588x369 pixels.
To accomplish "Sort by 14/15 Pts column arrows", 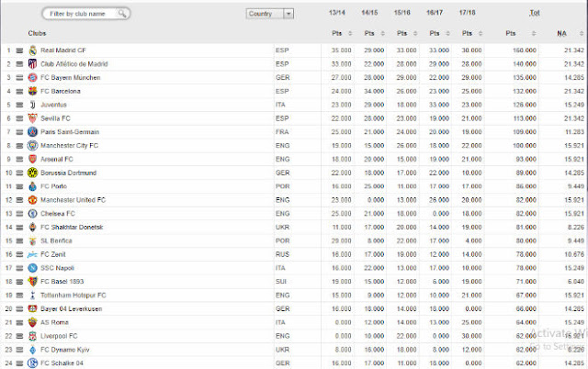I will [x=382, y=33].
